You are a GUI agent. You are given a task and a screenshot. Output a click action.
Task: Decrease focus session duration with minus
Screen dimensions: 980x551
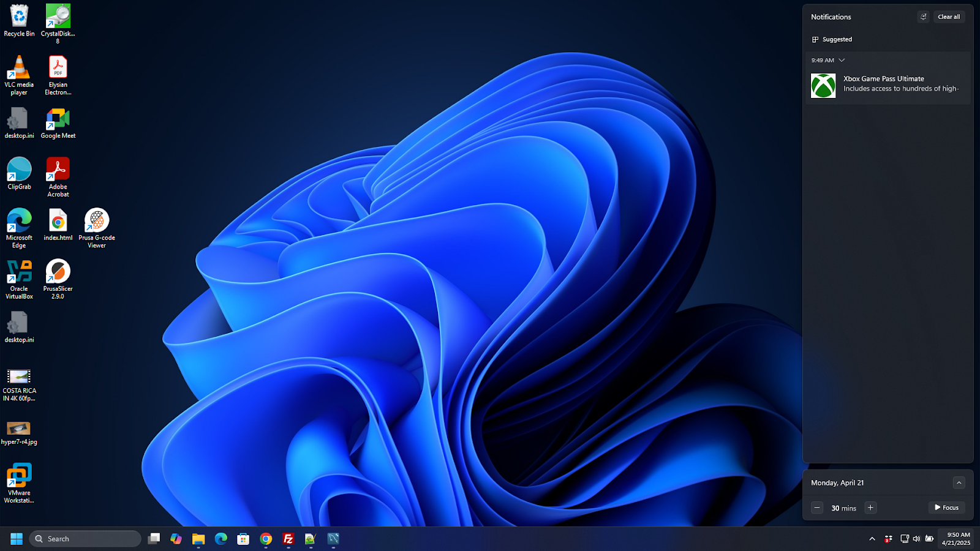[x=817, y=508]
